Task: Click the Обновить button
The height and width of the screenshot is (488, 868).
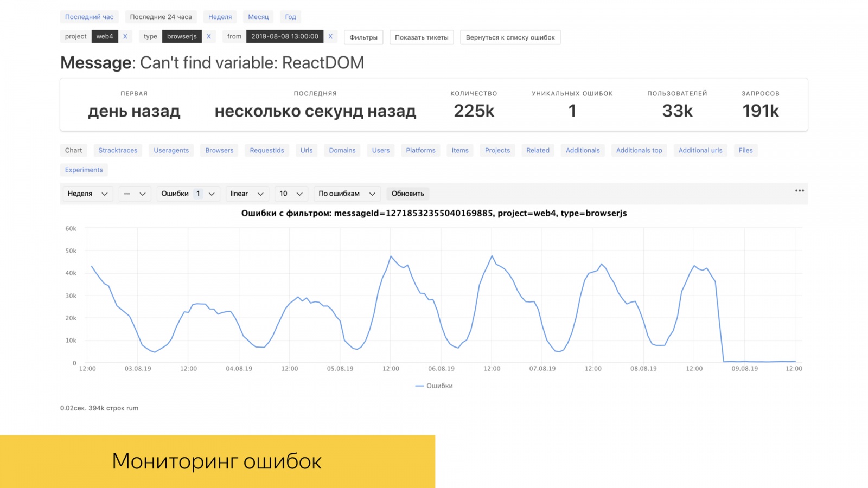Action: (407, 194)
